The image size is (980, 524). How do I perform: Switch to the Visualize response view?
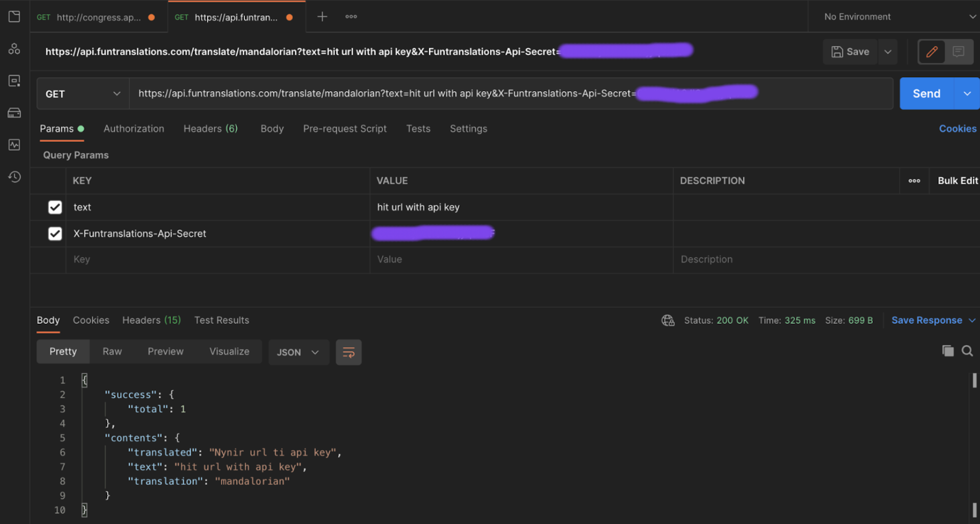[229, 351]
